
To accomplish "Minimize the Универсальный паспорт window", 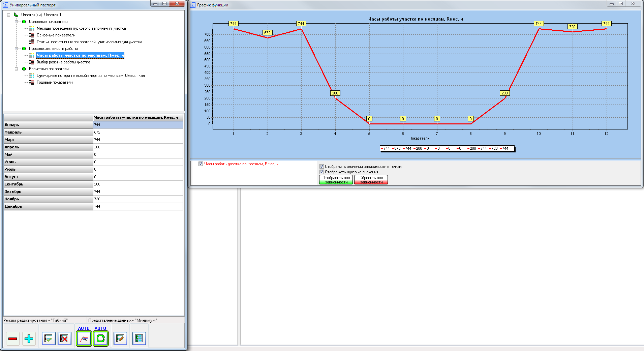I will click(155, 4).
